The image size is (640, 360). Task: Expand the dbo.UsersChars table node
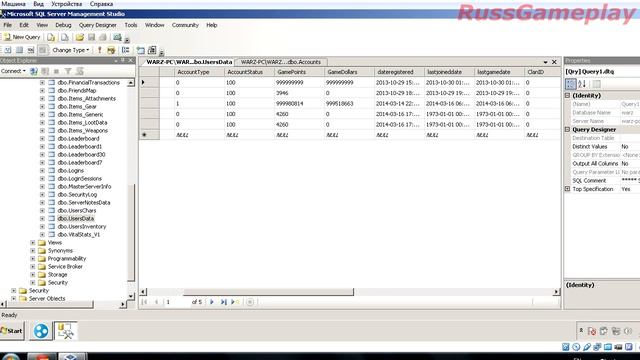click(x=42, y=211)
